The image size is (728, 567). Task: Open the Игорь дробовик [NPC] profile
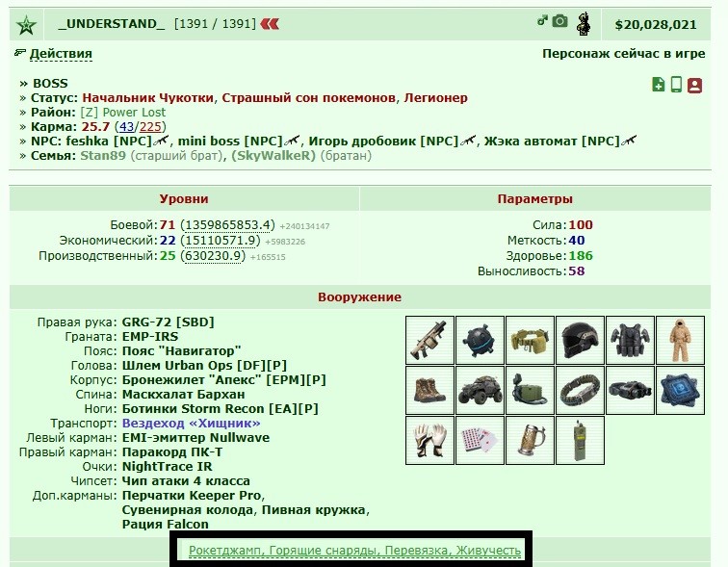click(383, 142)
